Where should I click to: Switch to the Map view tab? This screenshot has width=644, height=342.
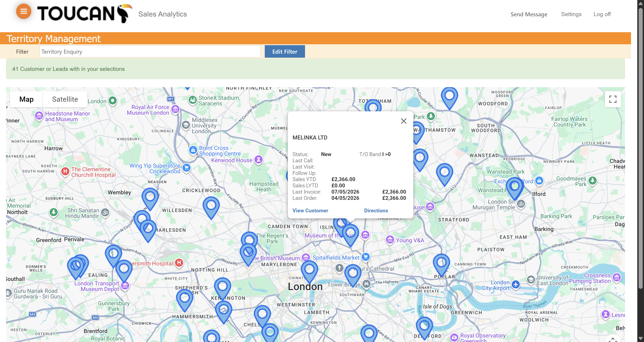click(x=27, y=99)
